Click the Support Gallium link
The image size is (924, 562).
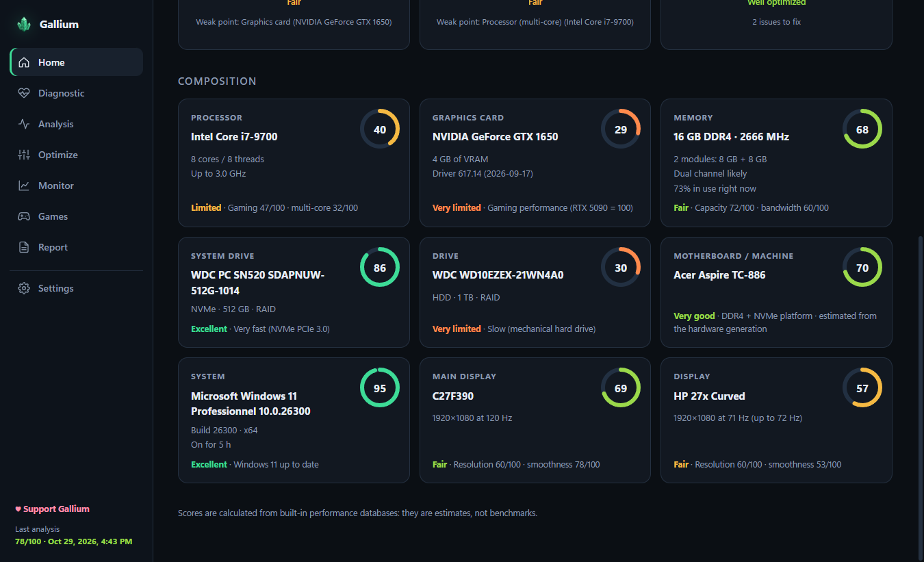(53, 509)
